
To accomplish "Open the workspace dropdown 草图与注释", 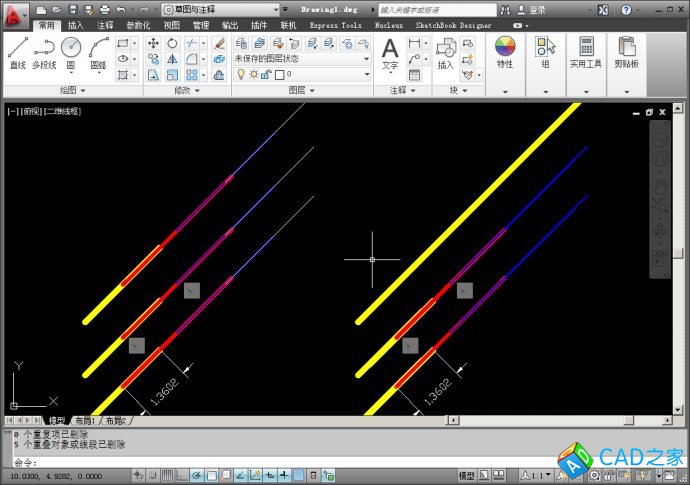I will (221, 9).
